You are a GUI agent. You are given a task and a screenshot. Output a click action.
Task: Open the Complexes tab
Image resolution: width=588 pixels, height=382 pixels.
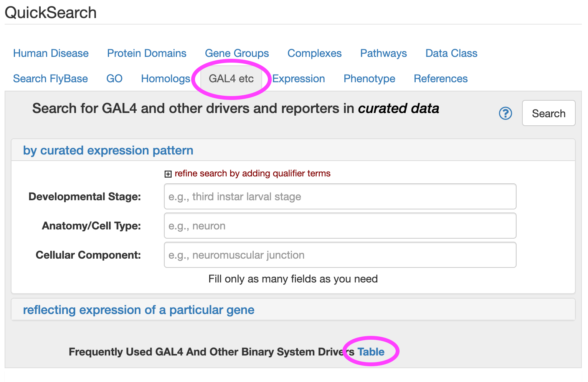coord(314,53)
